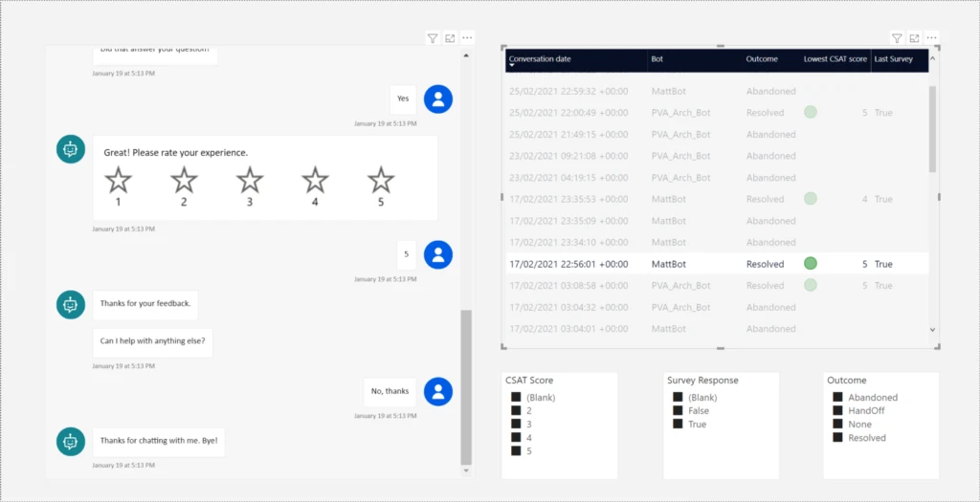This screenshot has height=502, width=980.
Task: Open focus mode on the conversation table
Action: (914, 38)
